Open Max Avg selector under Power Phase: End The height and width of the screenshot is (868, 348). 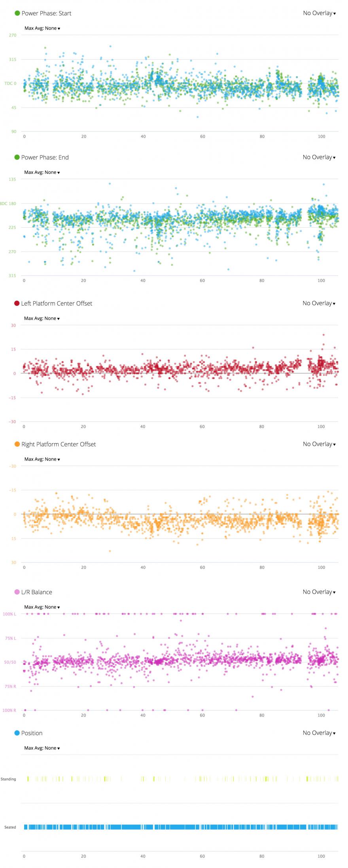[x=42, y=172]
